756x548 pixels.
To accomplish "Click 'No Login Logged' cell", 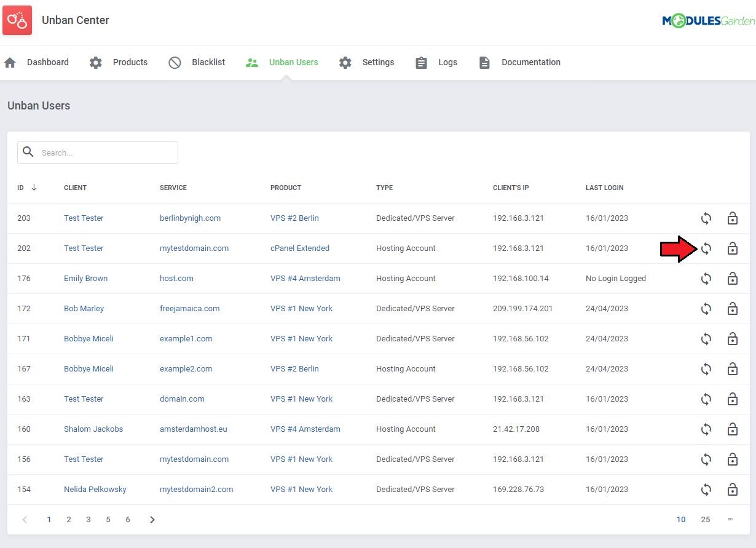I will [x=616, y=279].
